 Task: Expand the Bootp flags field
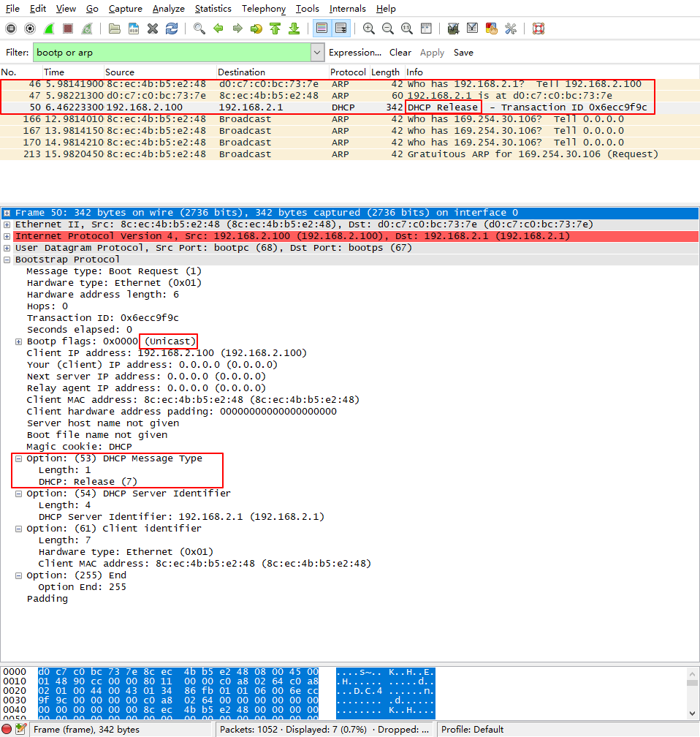pyautogui.click(x=18, y=341)
